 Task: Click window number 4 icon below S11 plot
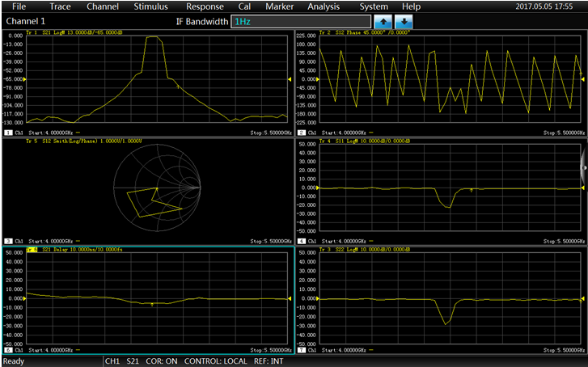pos(302,241)
